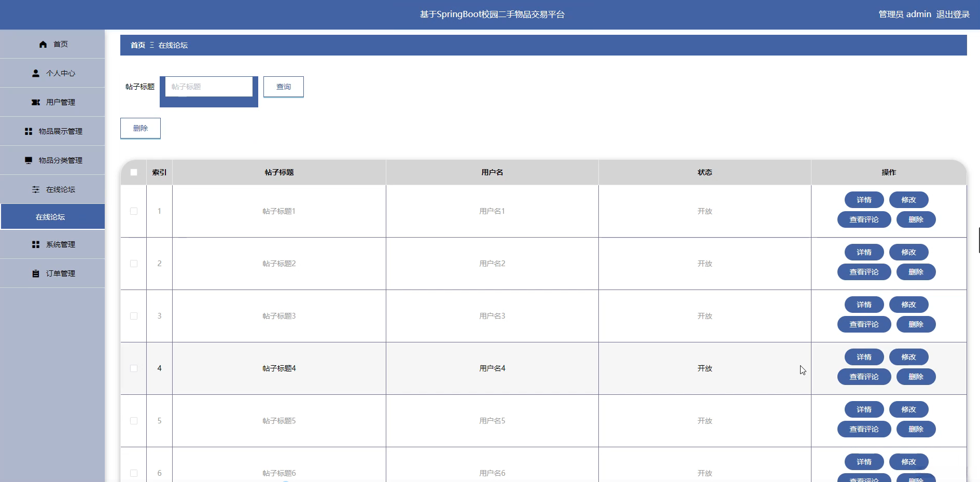
Task: Click 删除 in the 帖子标题5 row
Action: [916, 429]
